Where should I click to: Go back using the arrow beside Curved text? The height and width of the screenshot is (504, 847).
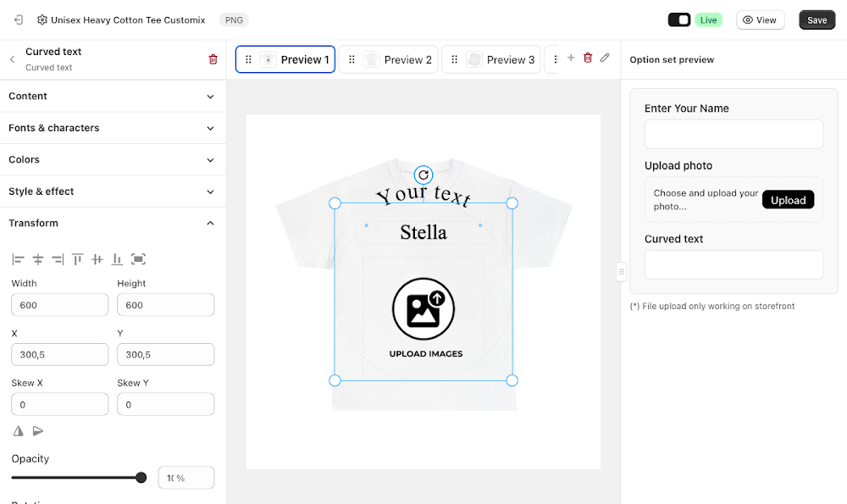[12, 59]
